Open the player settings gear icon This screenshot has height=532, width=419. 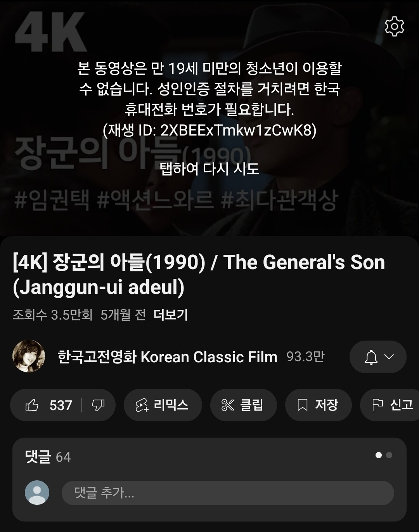pos(394,26)
